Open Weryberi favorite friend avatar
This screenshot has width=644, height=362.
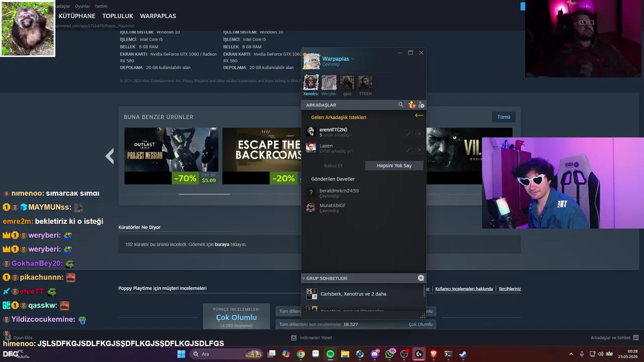click(329, 82)
